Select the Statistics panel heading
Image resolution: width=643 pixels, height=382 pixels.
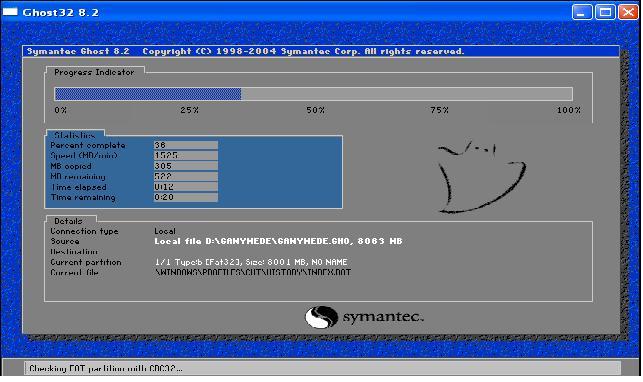pyautogui.click(x=75, y=135)
